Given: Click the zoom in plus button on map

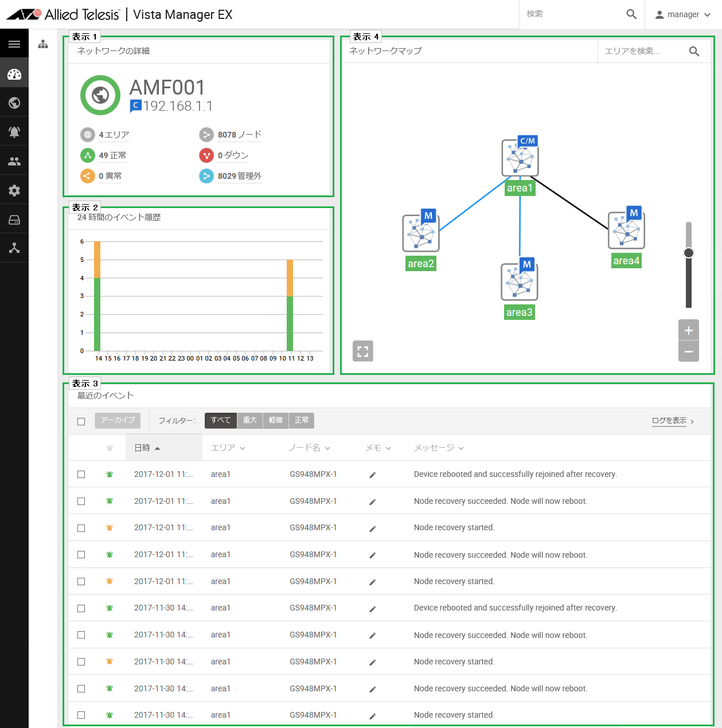Looking at the screenshot, I should pos(688,330).
